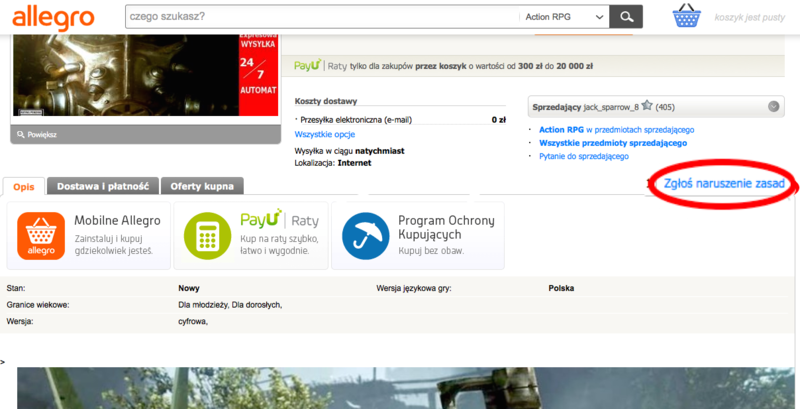Open the Oferty kupna tab
The height and width of the screenshot is (409, 800).
click(202, 186)
